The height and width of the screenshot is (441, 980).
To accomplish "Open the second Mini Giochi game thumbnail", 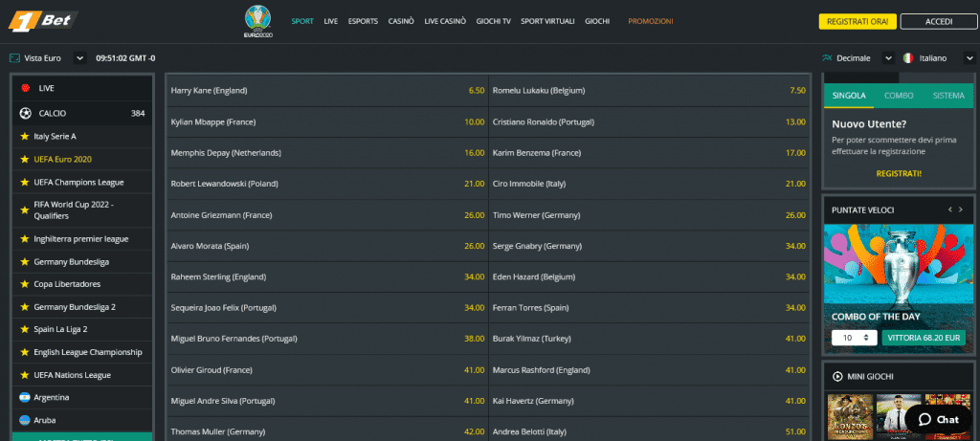I will coord(898,416).
